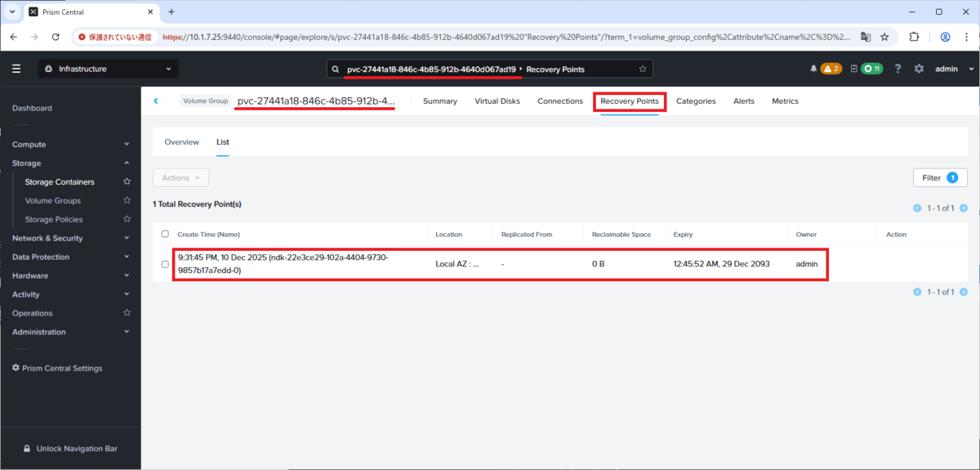Open the help question mark menu

click(898, 69)
